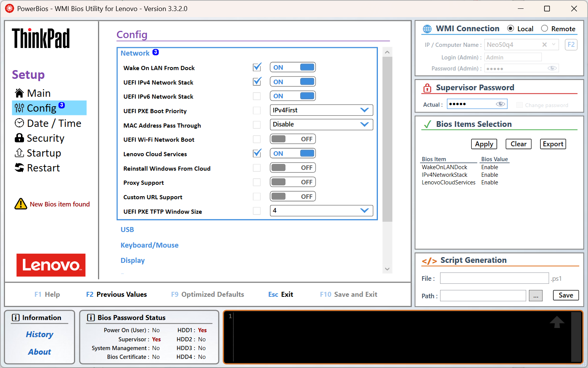
Task: Open the History link
Action: (40, 334)
